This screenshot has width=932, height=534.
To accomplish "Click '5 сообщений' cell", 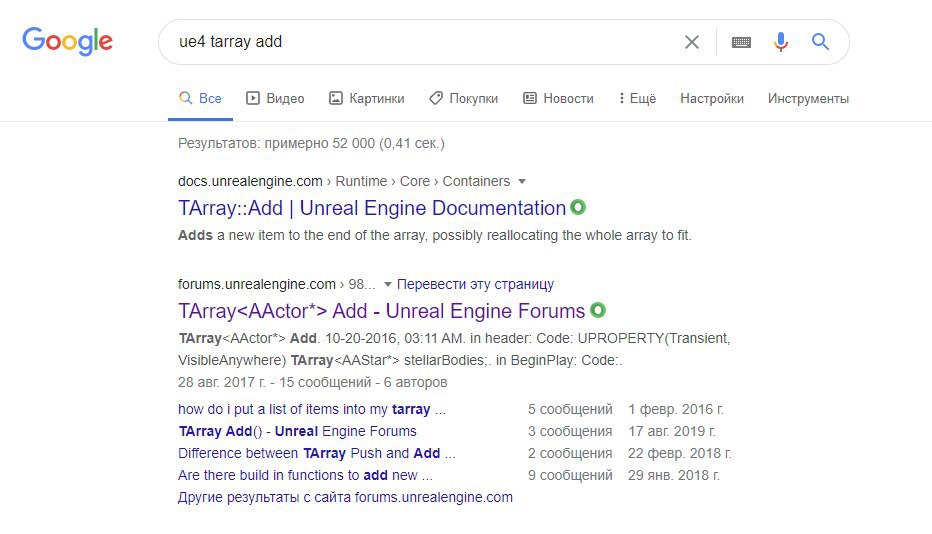I will point(569,409).
